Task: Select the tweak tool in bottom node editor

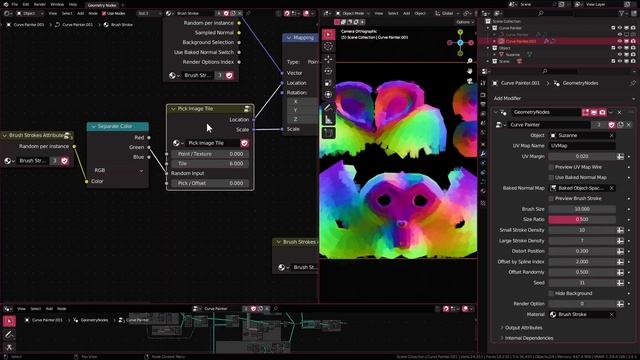Action: coord(9,321)
